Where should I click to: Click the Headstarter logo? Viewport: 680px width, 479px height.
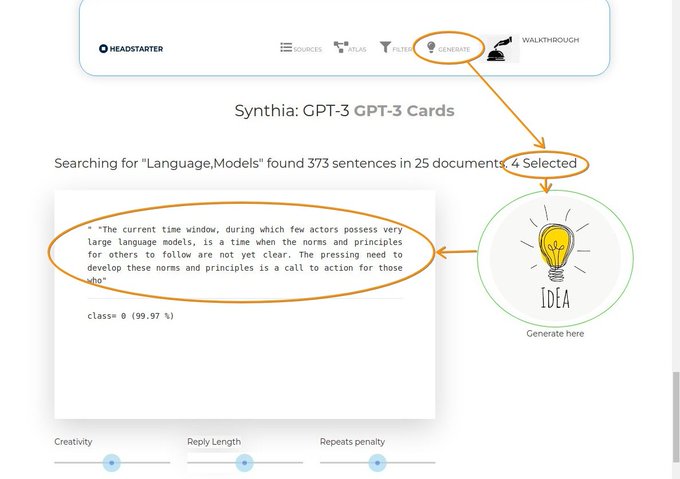coord(131,48)
